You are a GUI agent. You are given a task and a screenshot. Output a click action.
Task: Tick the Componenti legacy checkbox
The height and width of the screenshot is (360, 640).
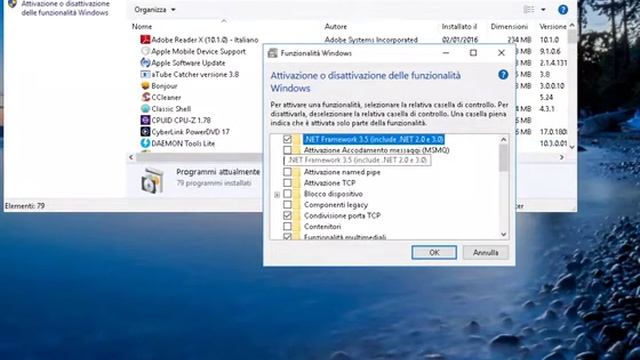(287, 204)
